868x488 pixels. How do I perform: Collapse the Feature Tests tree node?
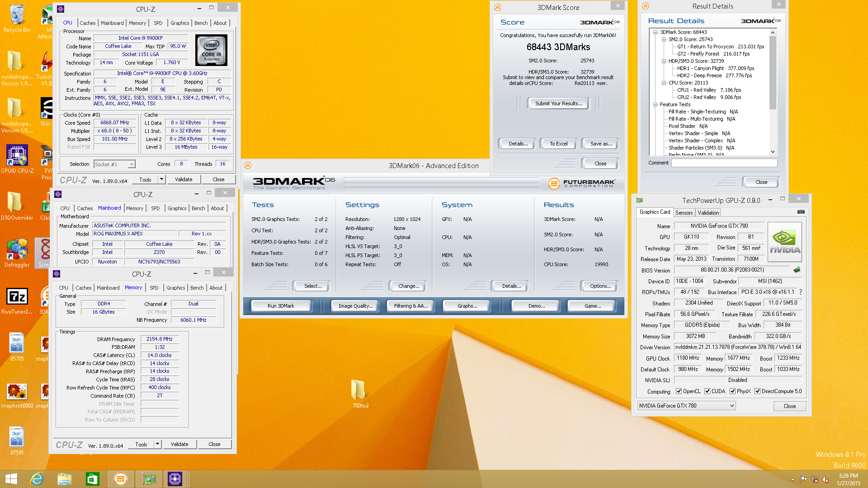[x=655, y=104]
